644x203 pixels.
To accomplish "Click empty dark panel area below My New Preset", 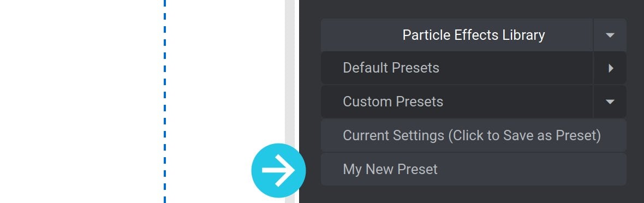I will (472, 194).
